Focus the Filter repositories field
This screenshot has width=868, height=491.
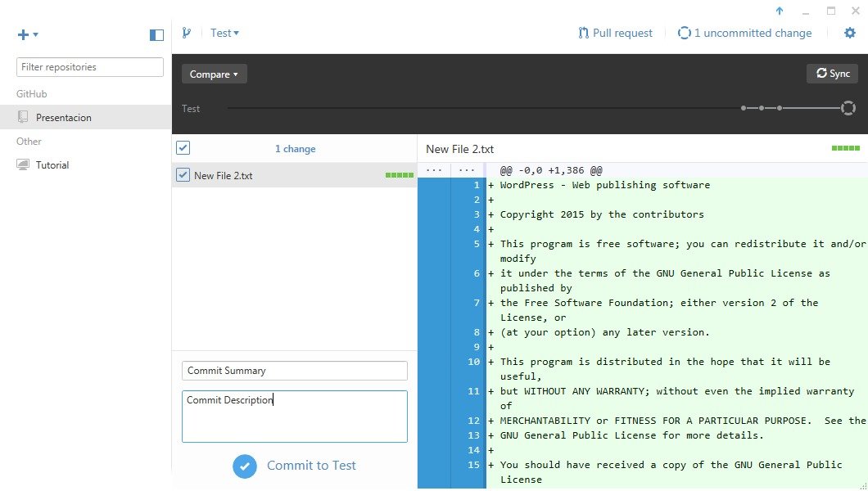(x=90, y=67)
